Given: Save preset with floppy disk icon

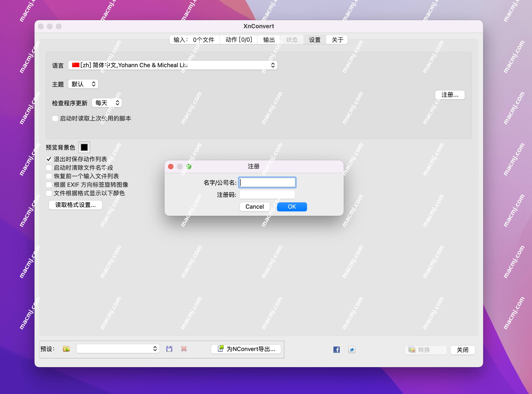Looking at the screenshot, I should point(169,349).
